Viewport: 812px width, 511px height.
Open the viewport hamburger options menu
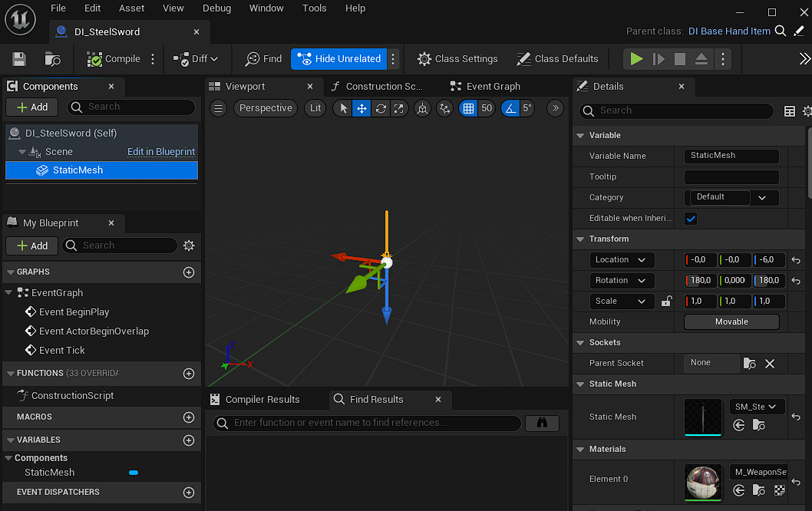pyautogui.click(x=219, y=108)
